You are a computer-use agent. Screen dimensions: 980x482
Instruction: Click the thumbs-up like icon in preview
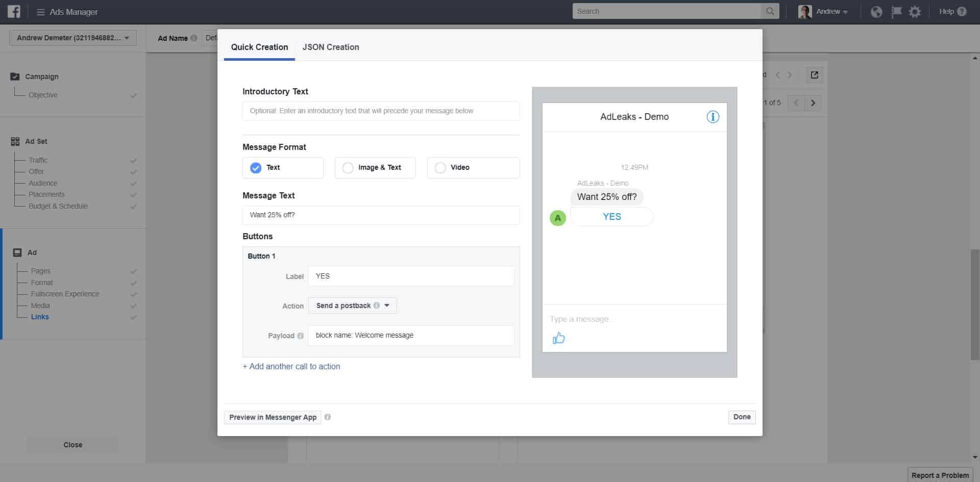coord(558,338)
